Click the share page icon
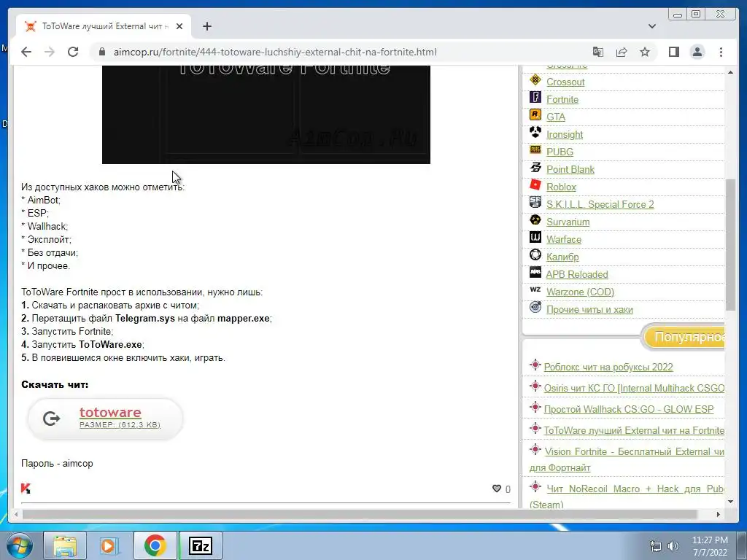Screen dimensions: 747x560 622,52
